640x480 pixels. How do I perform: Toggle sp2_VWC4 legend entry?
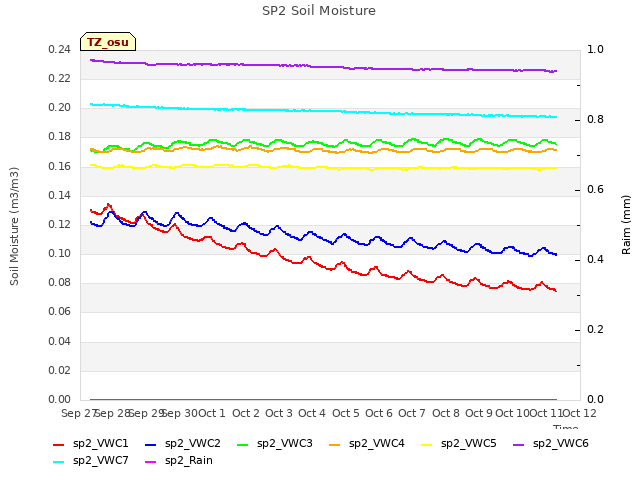pos(367,444)
